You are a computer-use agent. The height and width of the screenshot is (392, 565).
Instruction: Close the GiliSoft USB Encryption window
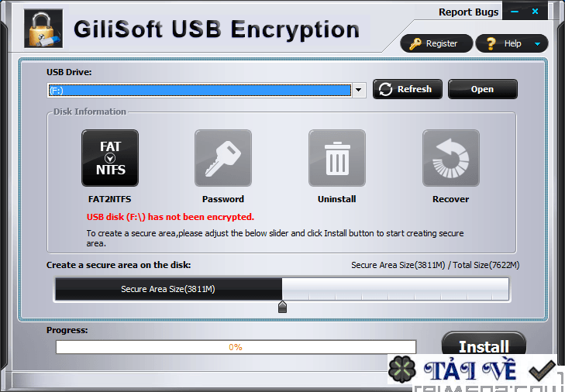pos(535,12)
